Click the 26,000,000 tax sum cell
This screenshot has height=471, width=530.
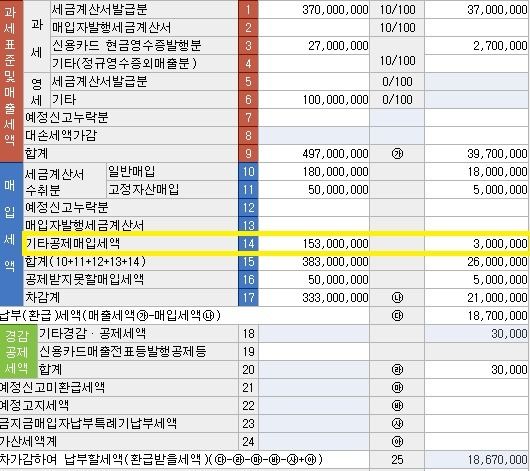click(x=477, y=261)
